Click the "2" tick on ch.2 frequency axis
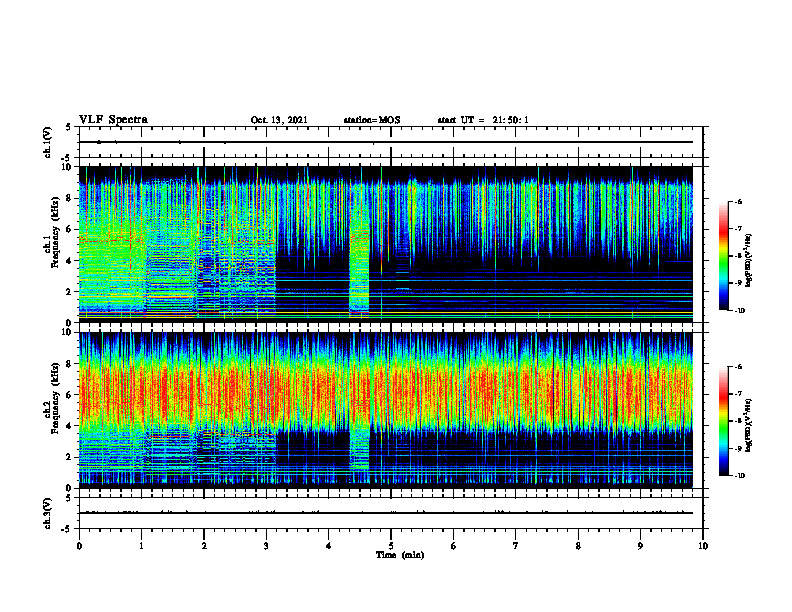Viewport: 792px width, 612px height. tap(70, 457)
